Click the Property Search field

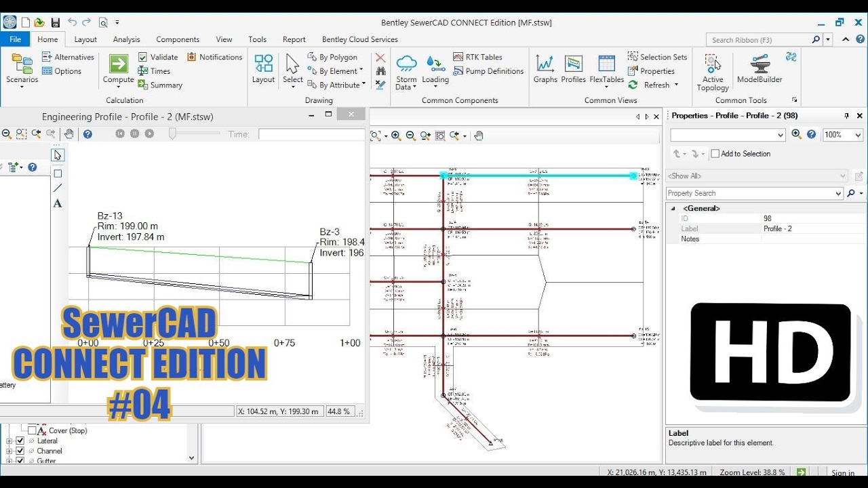tap(754, 193)
